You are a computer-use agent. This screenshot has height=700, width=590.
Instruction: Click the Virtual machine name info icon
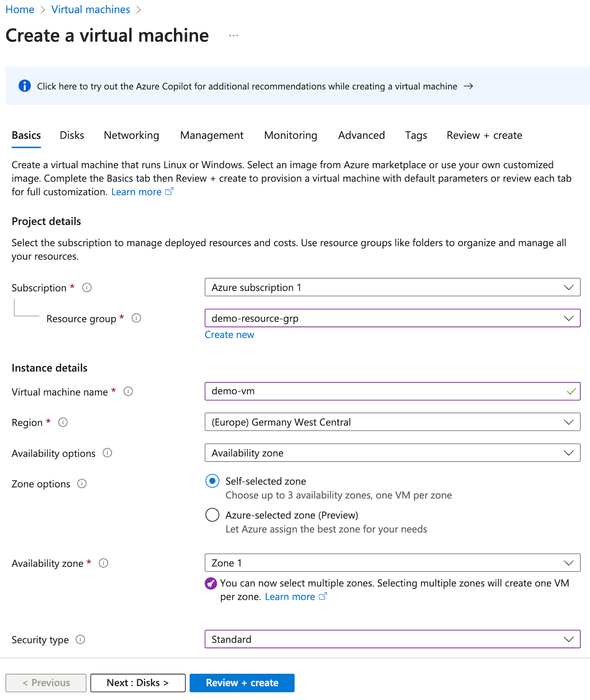[x=128, y=392]
